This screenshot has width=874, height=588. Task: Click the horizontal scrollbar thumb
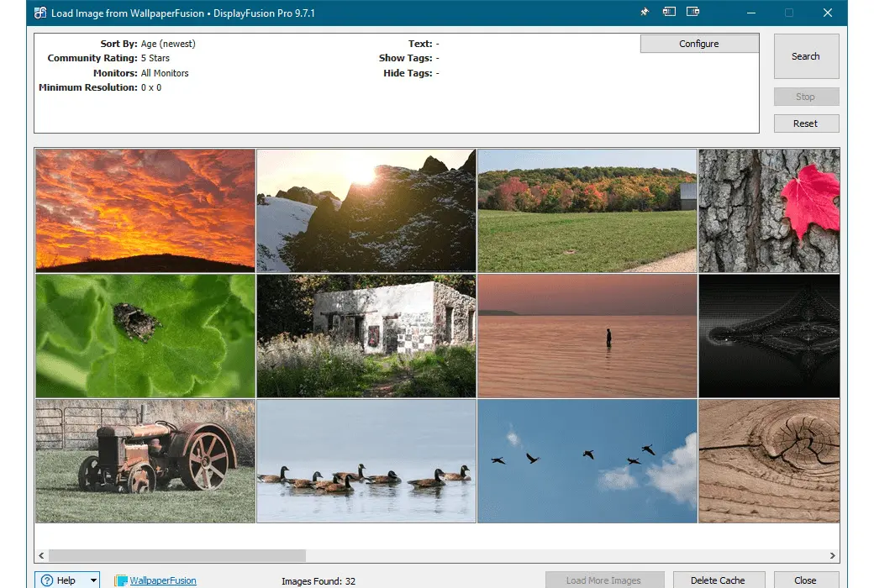[177, 556]
